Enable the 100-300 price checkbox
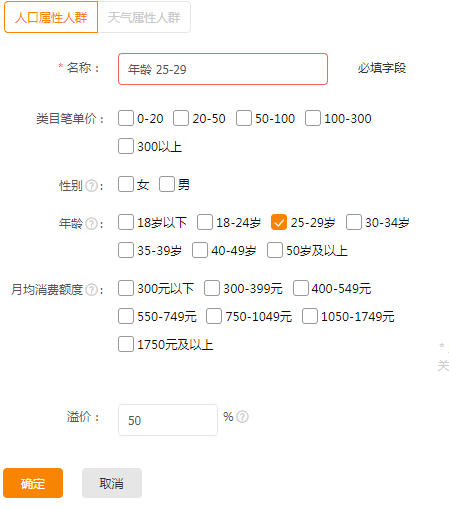 click(313, 118)
